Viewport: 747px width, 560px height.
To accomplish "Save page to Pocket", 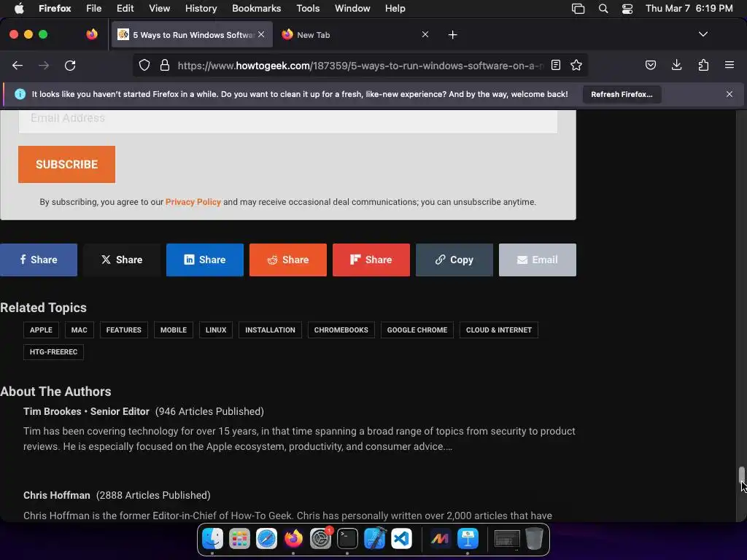I will point(650,65).
